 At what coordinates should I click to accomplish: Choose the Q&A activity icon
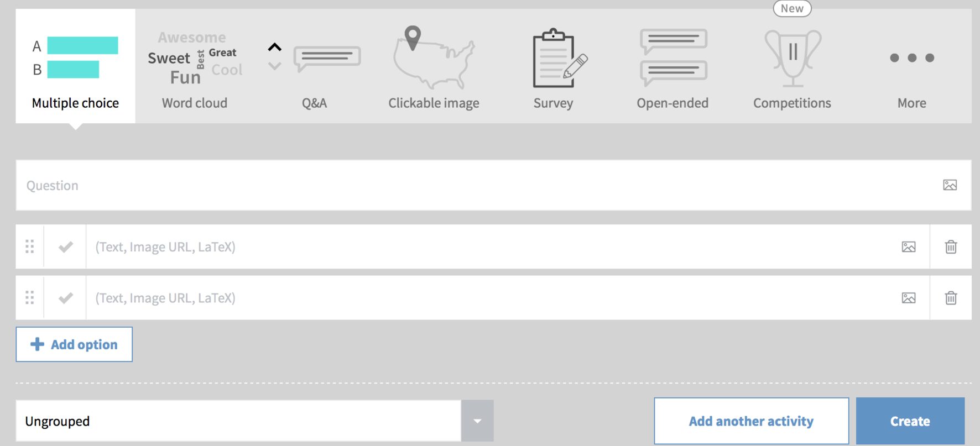(x=314, y=58)
